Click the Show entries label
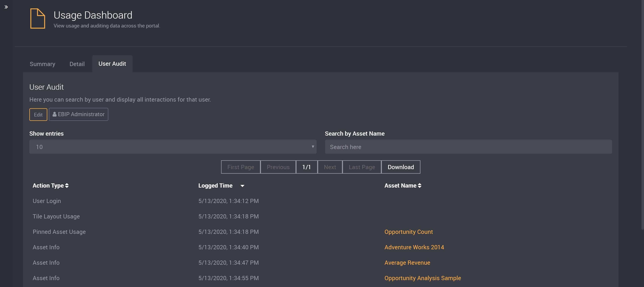 [46, 133]
